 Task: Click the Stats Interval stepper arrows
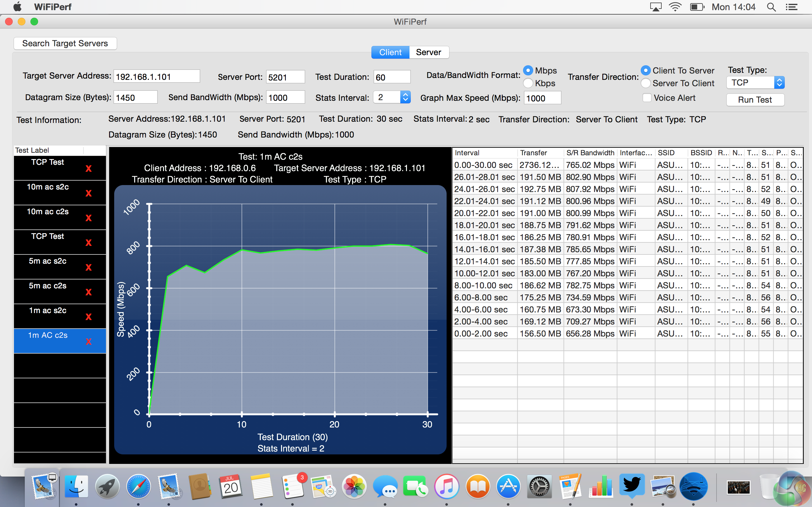coord(405,97)
